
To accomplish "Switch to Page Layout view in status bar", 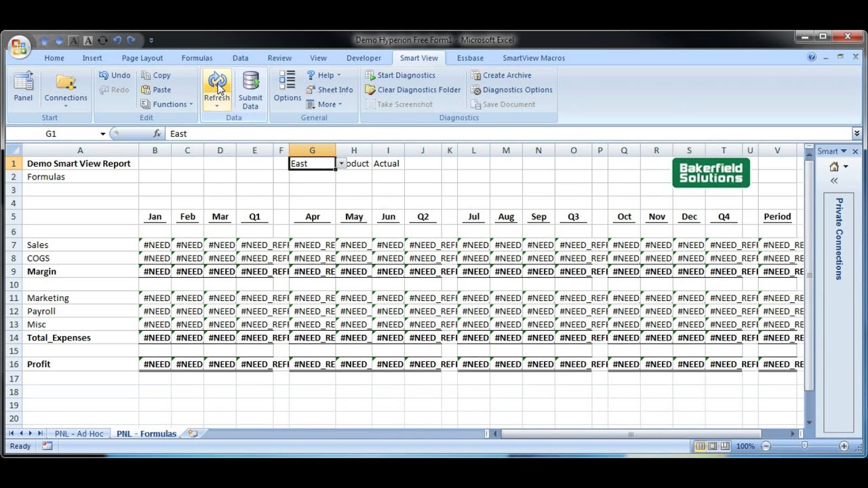I will pyautogui.click(x=712, y=446).
